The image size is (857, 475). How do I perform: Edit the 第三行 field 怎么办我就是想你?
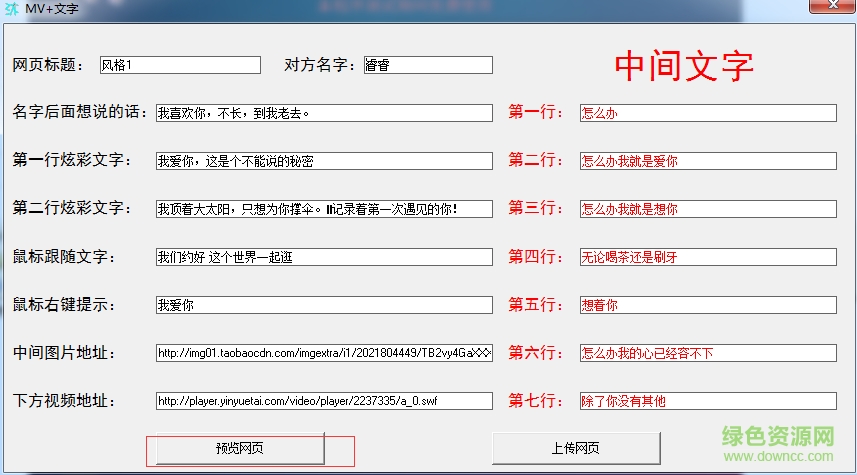point(708,209)
